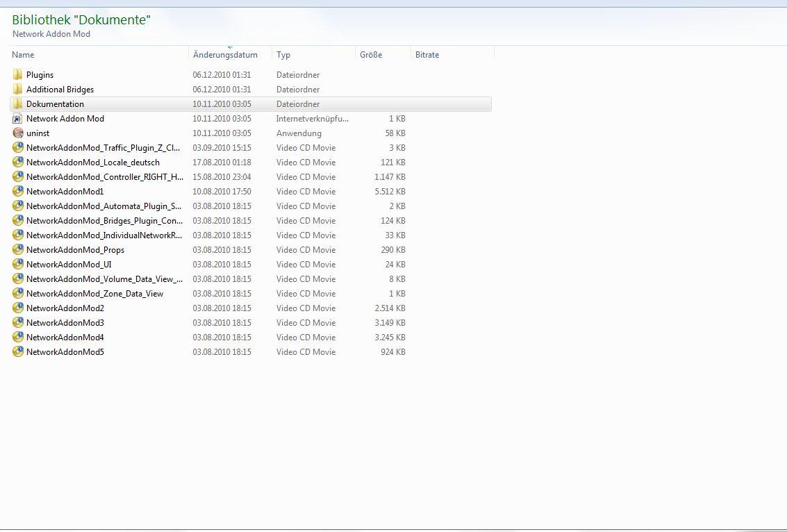
Task: Select the NetworkAddonMod_Zone_Data_View file name
Action: click(95, 294)
